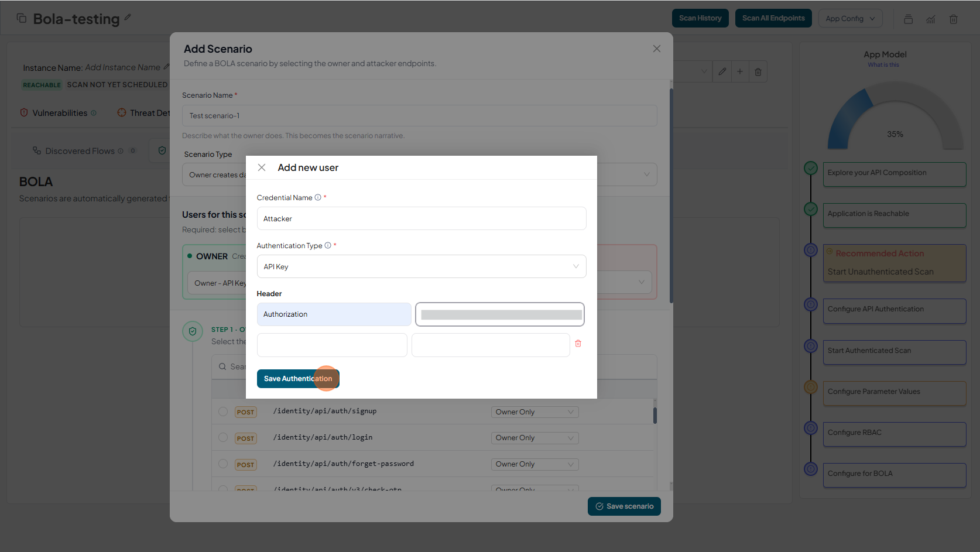Click the Authentication Type info icon

click(328, 245)
